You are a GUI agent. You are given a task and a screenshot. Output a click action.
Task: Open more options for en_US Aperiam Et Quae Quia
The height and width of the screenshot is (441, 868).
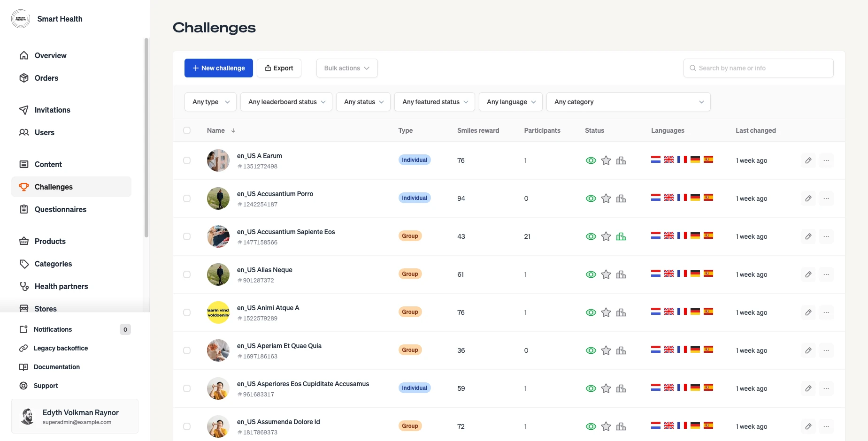coord(826,350)
